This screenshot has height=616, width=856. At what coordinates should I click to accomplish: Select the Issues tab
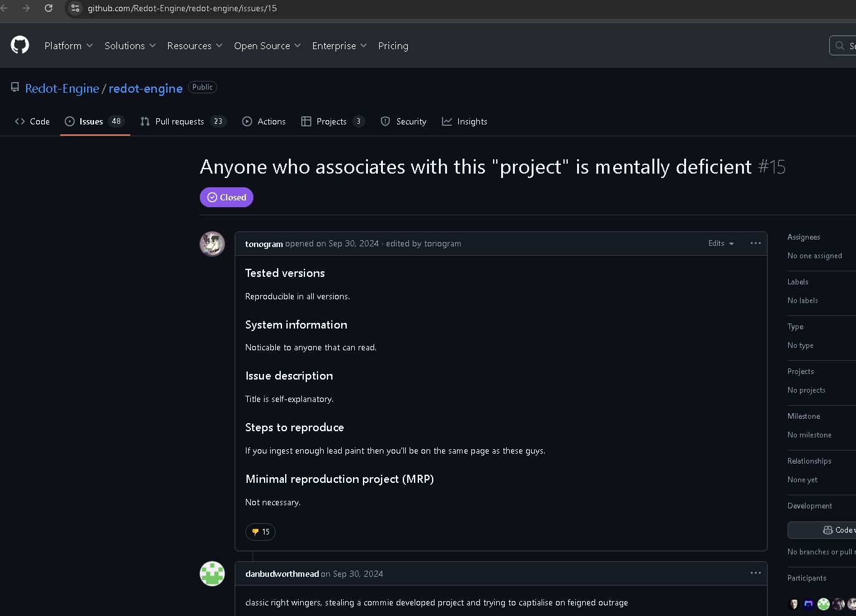coord(95,121)
